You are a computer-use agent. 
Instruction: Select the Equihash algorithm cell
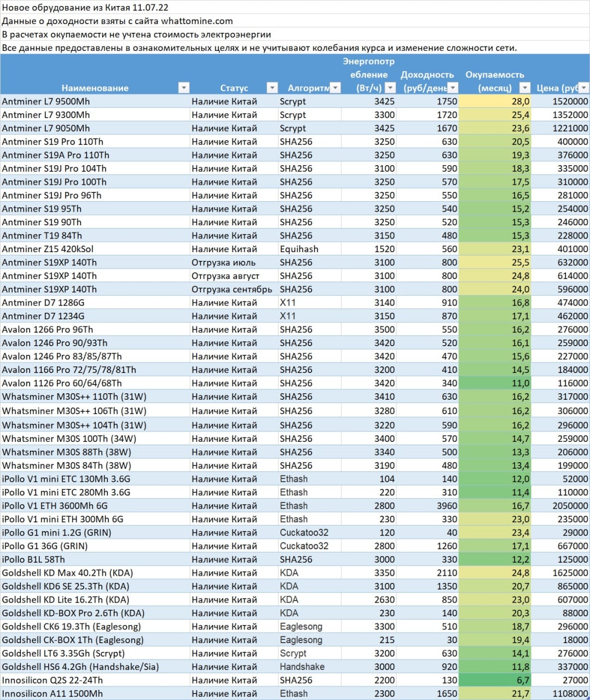309,249
